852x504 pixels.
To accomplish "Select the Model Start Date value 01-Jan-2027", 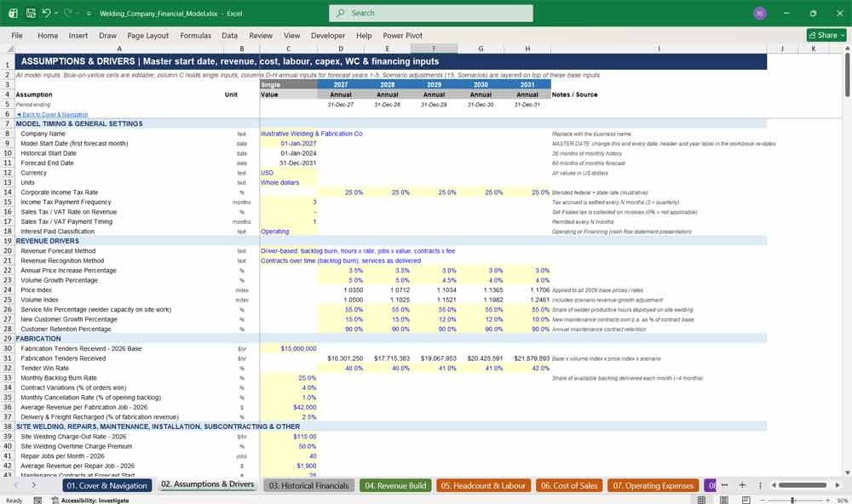I will (289, 143).
